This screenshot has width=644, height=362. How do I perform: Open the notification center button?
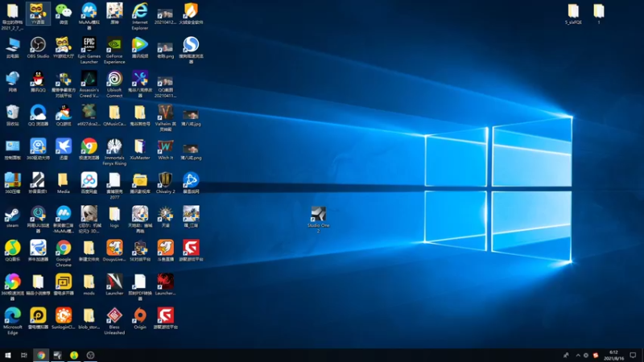[x=633, y=356]
